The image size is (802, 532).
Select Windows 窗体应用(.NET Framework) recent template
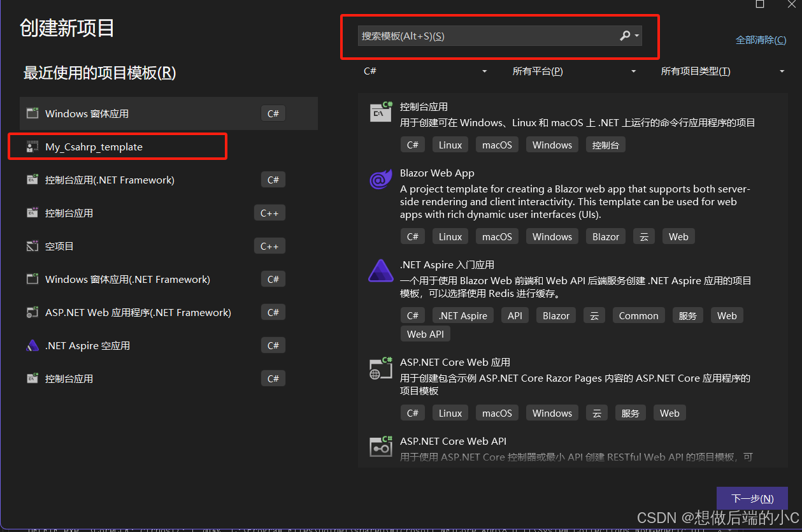(x=169, y=279)
